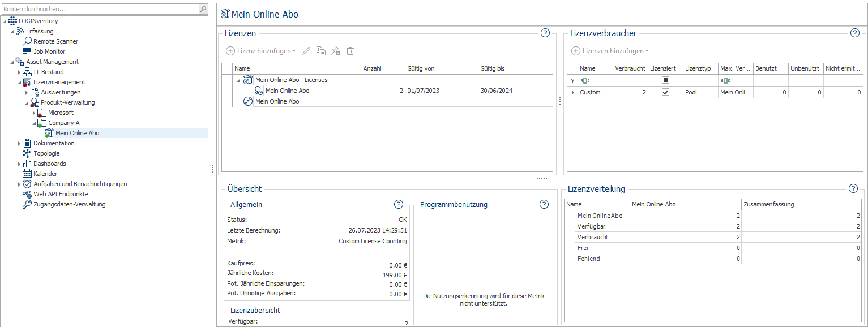Click the IT-Bestand network icon
868x327 pixels.
pyautogui.click(x=27, y=72)
